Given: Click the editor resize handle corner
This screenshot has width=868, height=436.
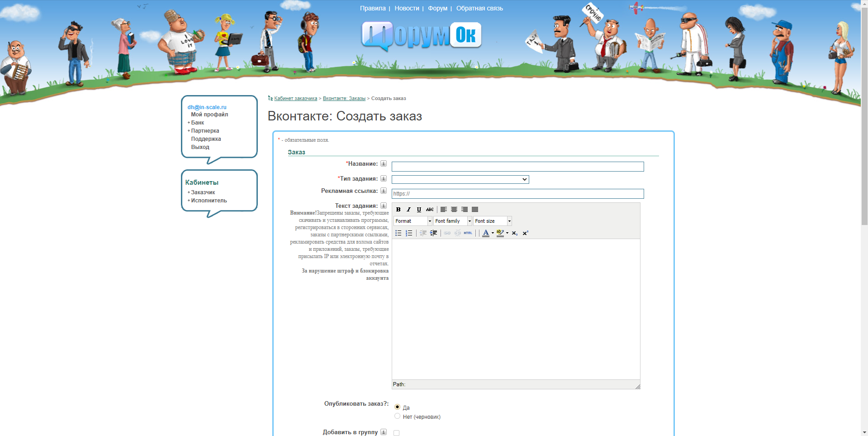Looking at the screenshot, I should coord(637,386).
